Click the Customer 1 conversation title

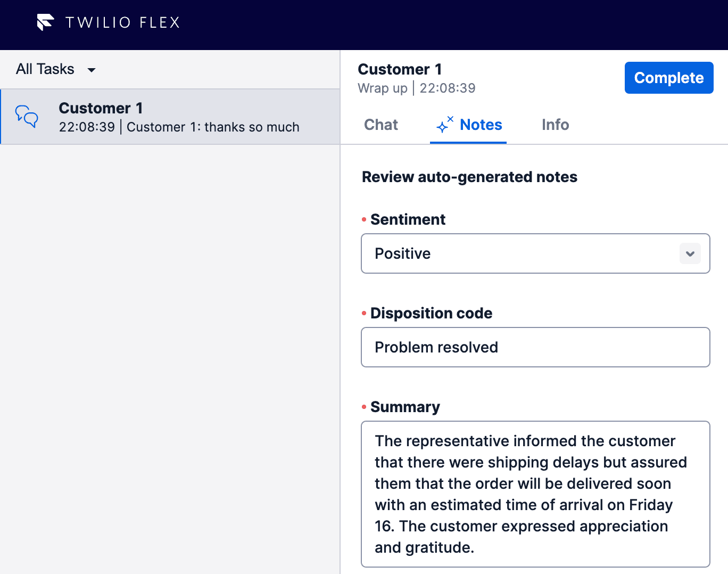(399, 69)
